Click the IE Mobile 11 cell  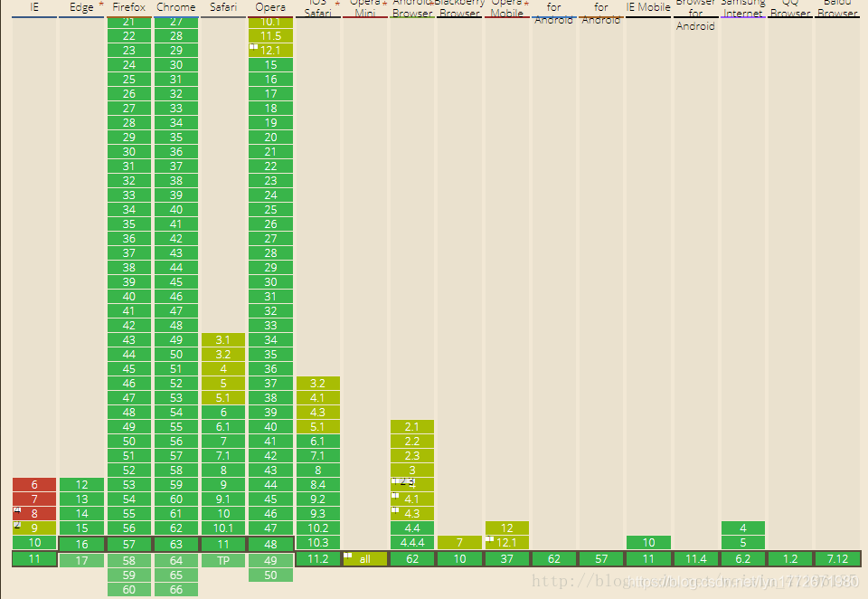pos(648,558)
